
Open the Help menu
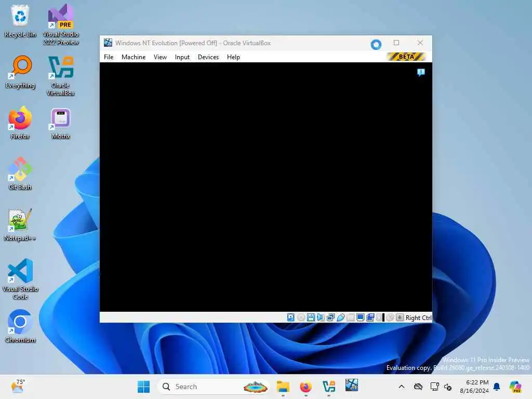coord(233,57)
